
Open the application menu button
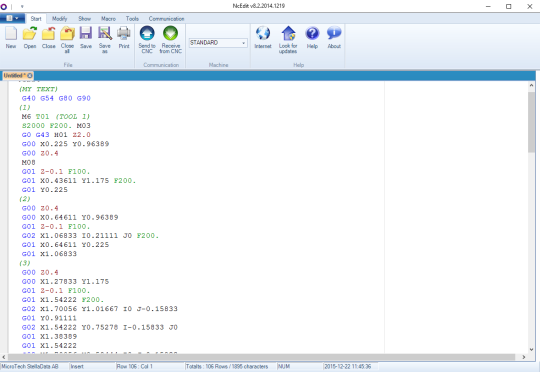click(x=12, y=18)
